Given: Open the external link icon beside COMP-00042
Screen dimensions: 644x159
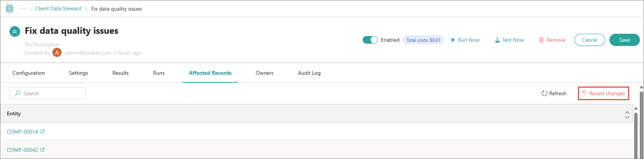Looking at the screenshot, I should click(43, 150).
